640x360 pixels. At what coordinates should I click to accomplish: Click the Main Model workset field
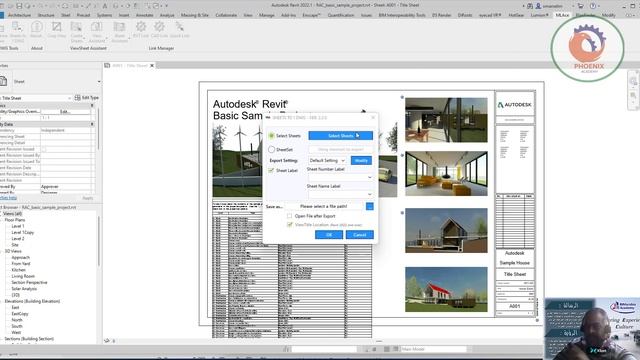click(x=433, y=349)
